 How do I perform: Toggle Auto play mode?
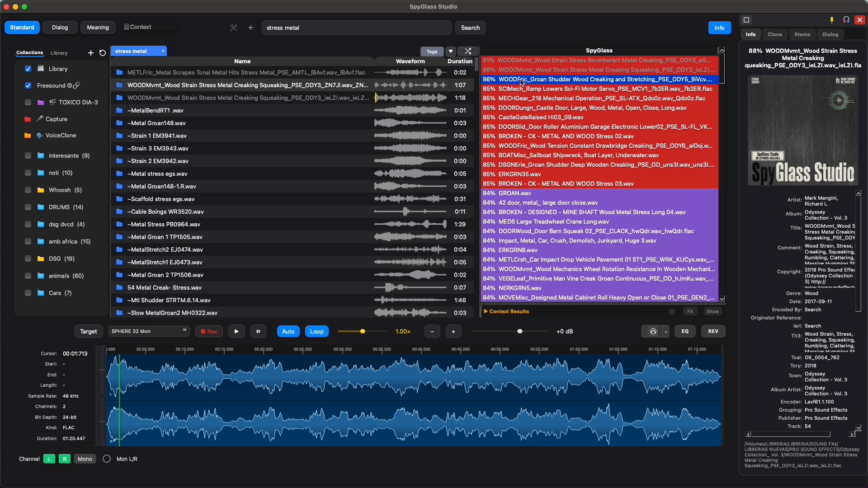click(288, 332)
